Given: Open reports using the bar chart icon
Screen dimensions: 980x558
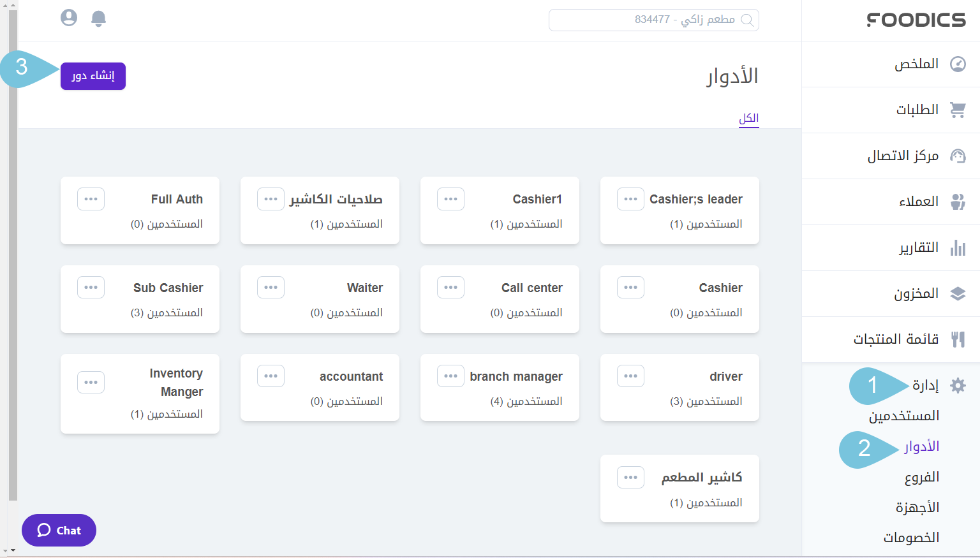Looking at the screenshot, I should point(958,247).
